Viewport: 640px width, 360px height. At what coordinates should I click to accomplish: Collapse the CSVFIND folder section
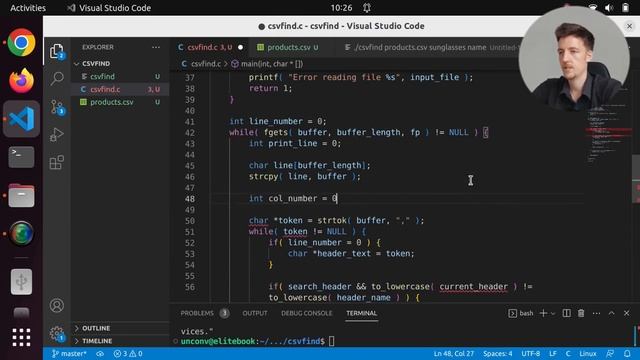pyautogui.click(x=96, y=64)
